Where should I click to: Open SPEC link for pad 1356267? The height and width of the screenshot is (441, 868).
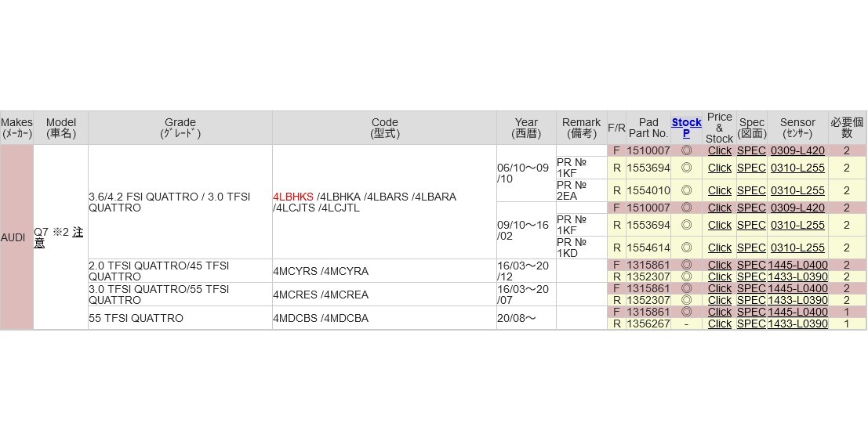(751, 324)
